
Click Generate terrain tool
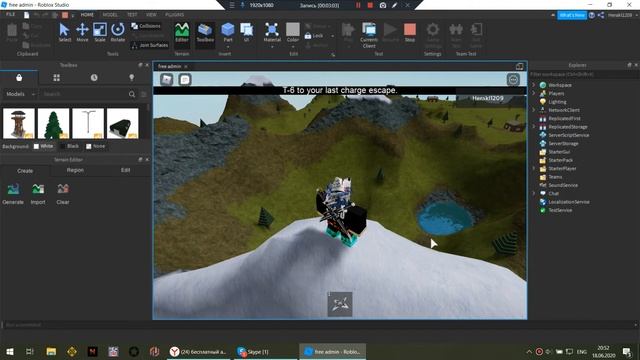[13, 193]
